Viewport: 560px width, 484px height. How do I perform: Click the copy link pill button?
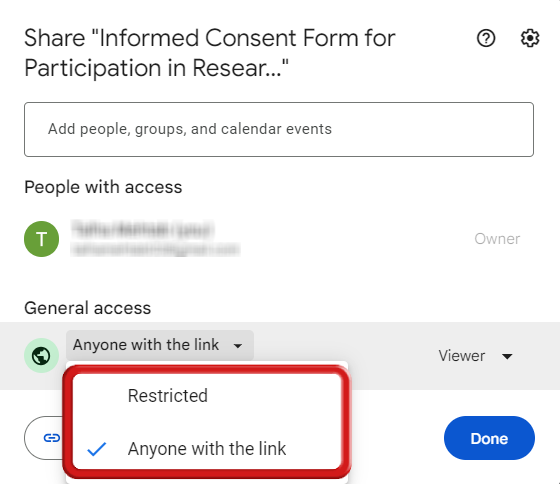[45, 438]
